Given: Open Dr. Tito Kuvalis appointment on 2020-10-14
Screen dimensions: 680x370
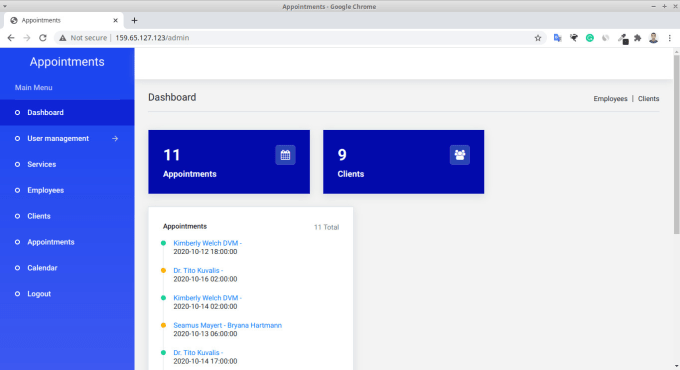Looking at the screenshot, I should [x=198, y=352].
